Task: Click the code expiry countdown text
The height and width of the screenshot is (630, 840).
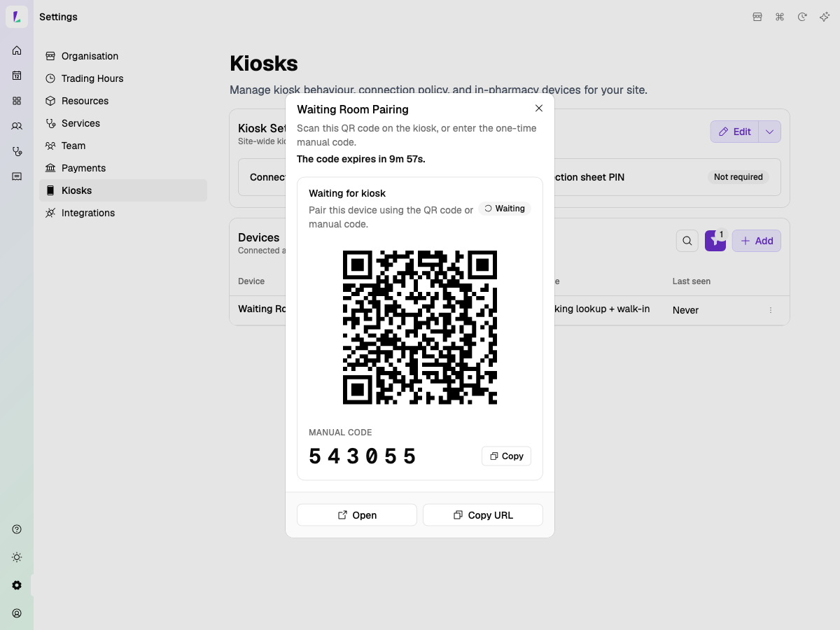Action: (x=361, y=159)
